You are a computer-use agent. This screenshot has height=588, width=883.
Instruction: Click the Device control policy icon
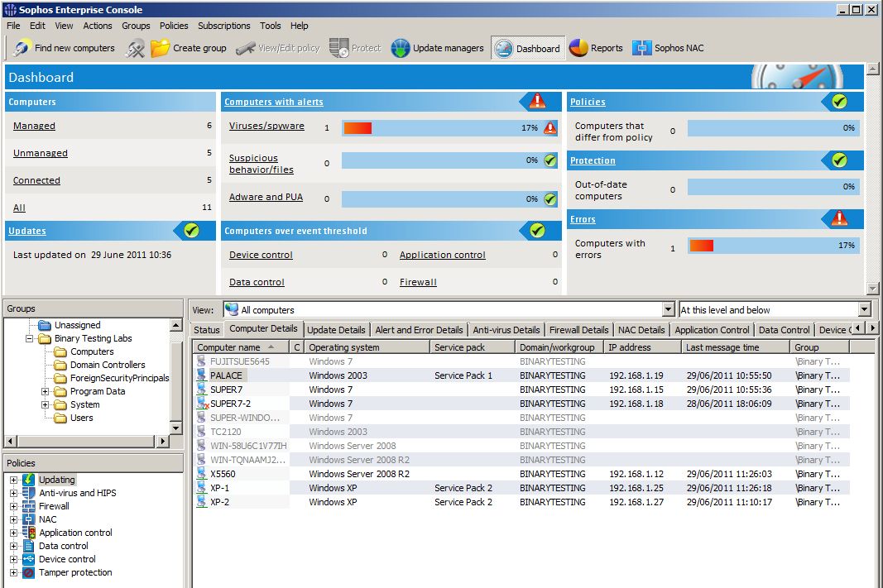29,559
